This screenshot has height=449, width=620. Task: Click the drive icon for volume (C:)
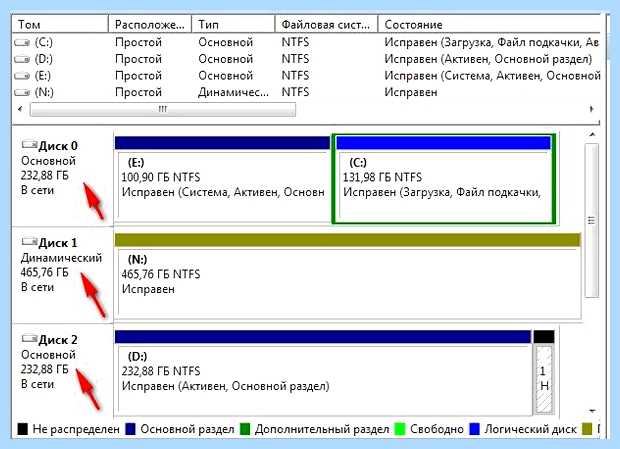(x=22, y=42)
